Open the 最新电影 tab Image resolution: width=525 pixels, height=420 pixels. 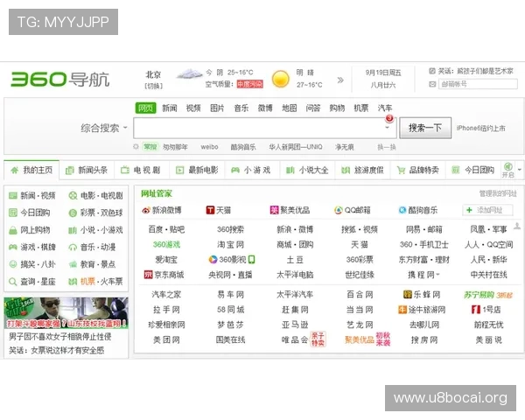click(x=197, y=170)
